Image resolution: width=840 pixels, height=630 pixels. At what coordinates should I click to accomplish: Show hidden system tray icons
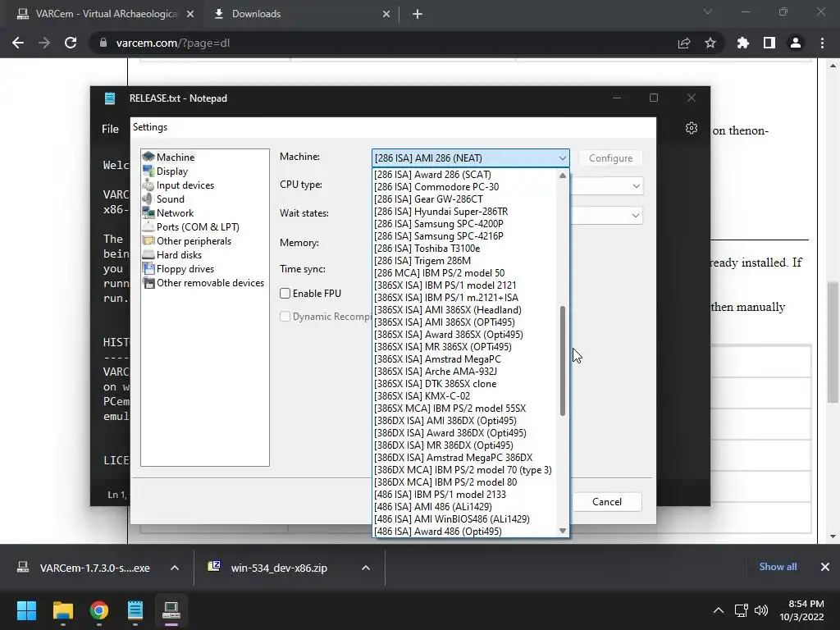coord(719,610)
